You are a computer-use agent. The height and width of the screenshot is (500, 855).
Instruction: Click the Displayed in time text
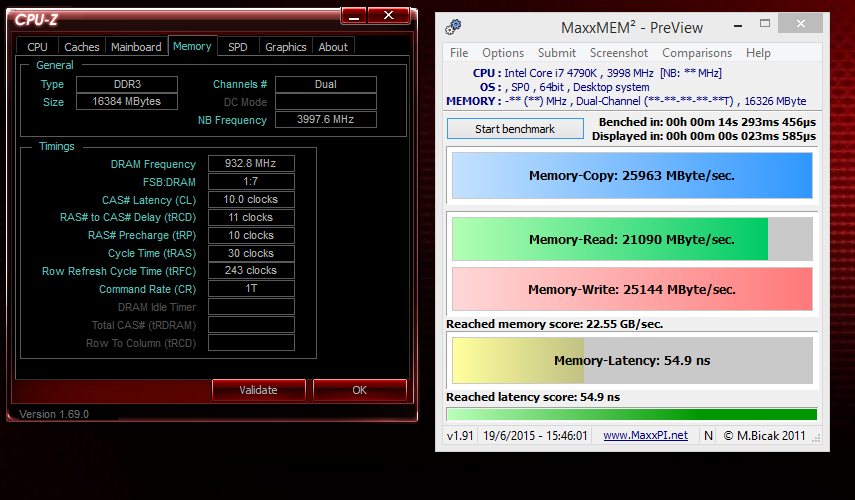pos(704,136)
